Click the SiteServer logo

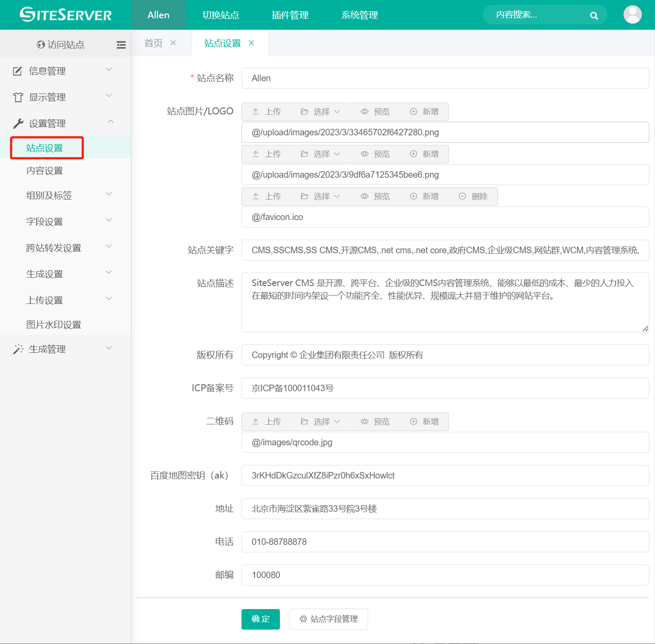click(x=65, y=14)
